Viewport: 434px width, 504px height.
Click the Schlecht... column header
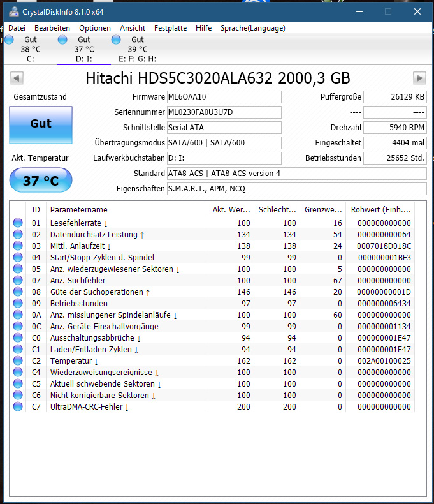pyautogui.click(x=277, y=209)
